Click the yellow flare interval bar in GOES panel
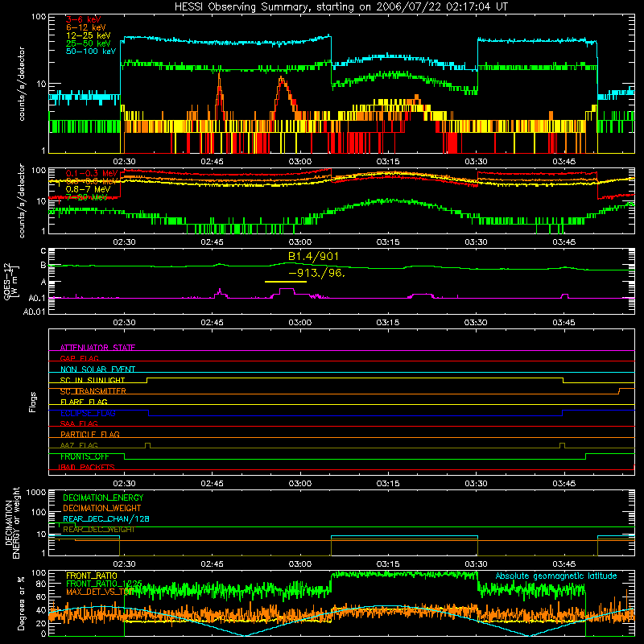Image resolution: width=644 pixels, height=644 pixels. [286, 282]
